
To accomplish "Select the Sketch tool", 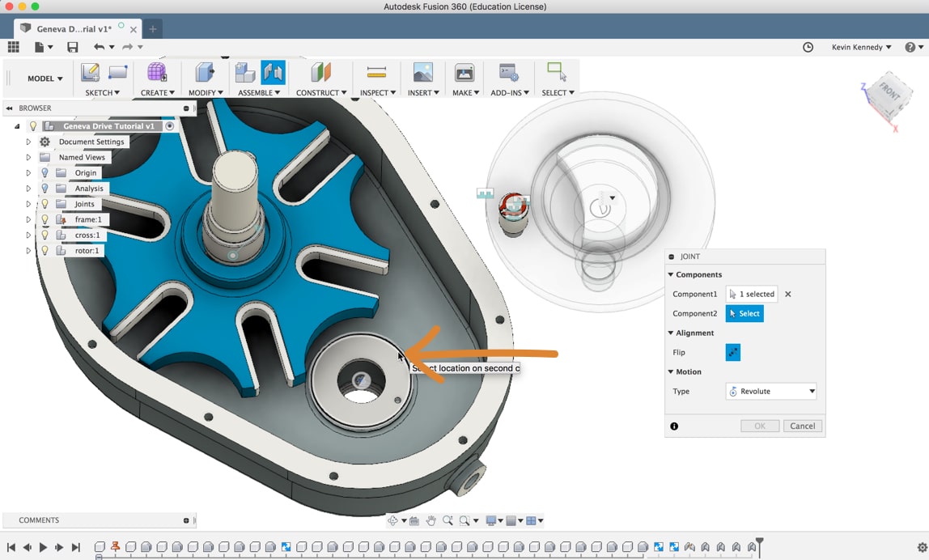I will [x=90, y=72].
